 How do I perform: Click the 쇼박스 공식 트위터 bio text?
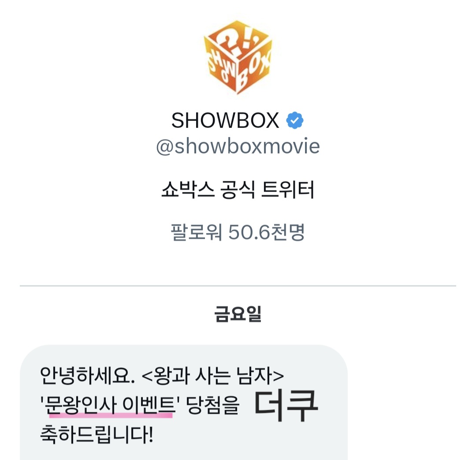pos(238,190)
